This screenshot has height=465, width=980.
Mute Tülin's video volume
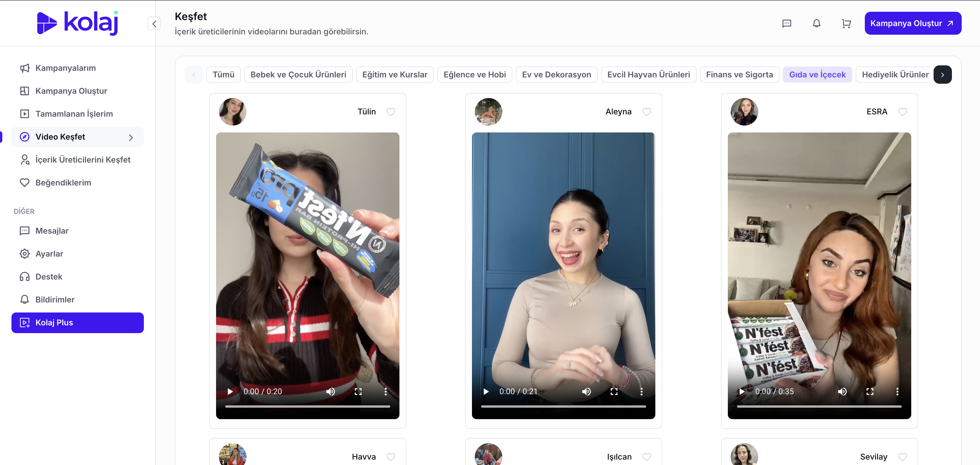click(x=331, y=392)
